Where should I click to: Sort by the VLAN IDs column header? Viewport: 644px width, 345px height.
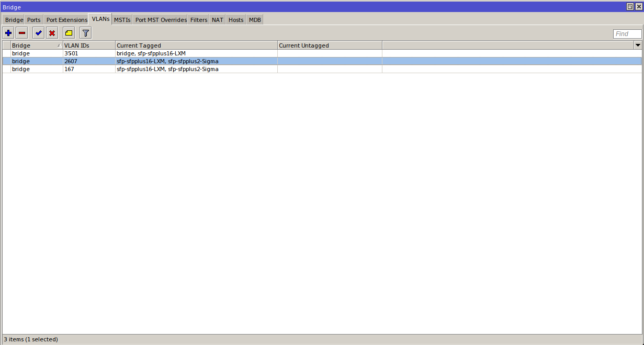[89, 45]
